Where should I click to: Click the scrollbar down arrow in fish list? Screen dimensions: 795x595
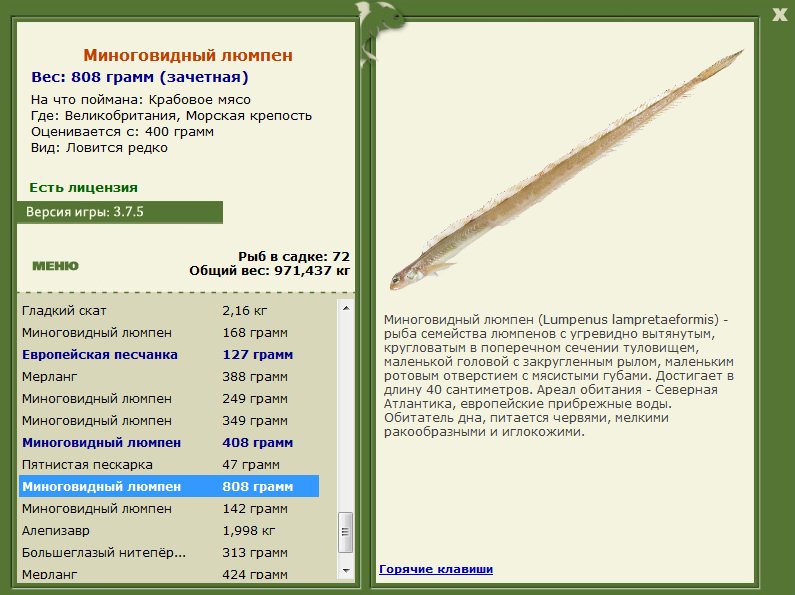coord(346,571)
